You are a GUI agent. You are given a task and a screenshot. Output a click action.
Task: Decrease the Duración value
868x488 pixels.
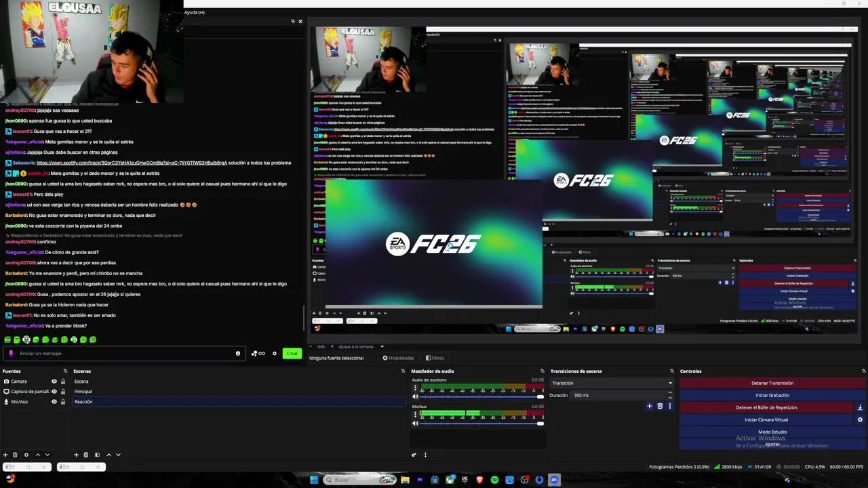[670, 397]
